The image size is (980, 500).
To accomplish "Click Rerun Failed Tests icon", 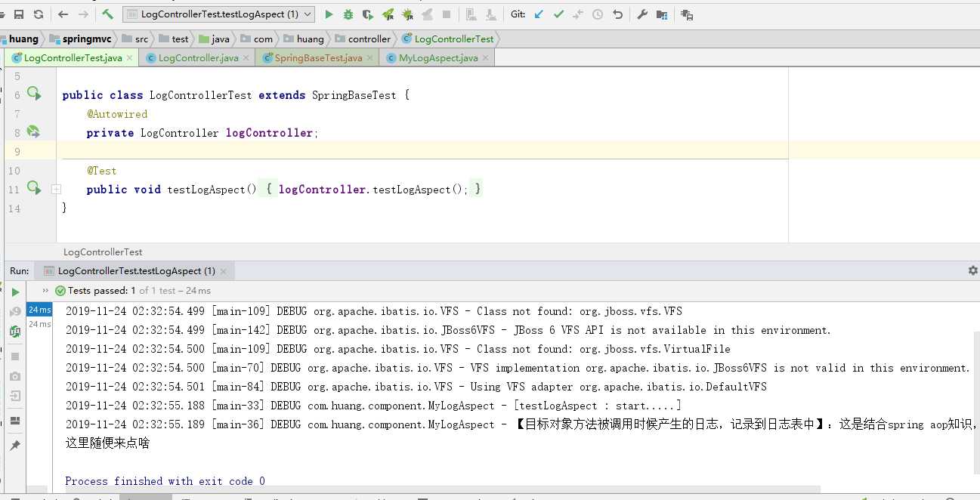I will [15, 312].
